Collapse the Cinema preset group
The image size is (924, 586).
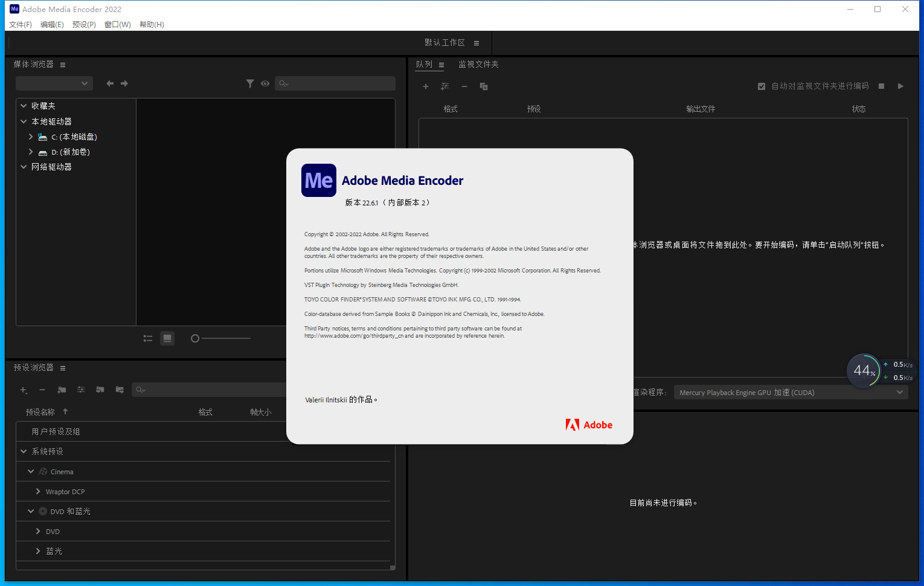click(31, 471)
